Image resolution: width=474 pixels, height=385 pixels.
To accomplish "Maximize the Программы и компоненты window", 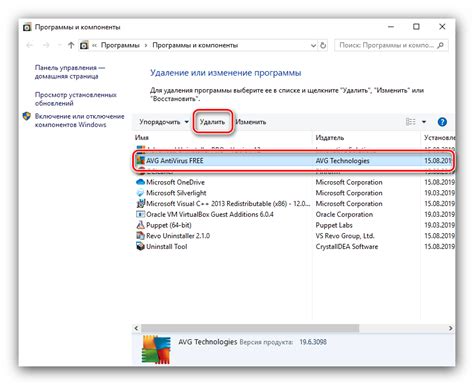I will tap(416, 27).
